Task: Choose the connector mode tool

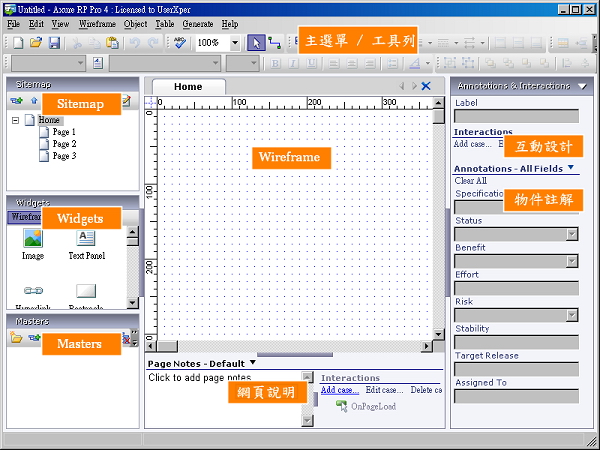Action: coord(275,43)
